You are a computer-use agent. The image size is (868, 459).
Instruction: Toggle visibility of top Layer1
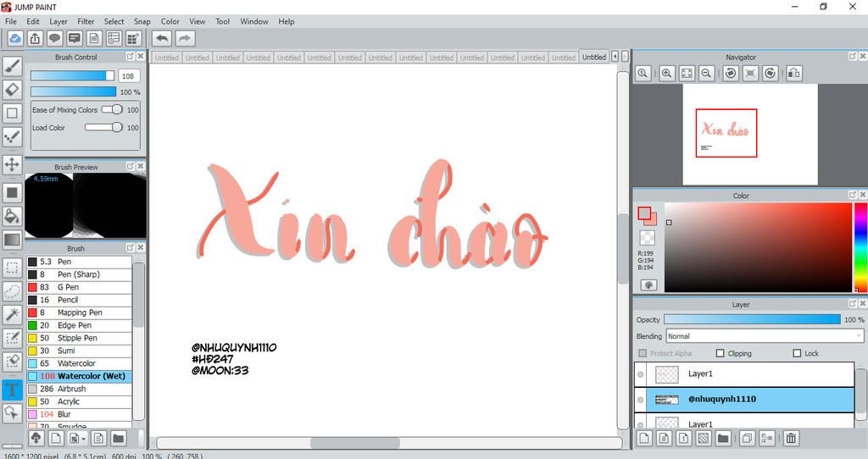[641, 374]
